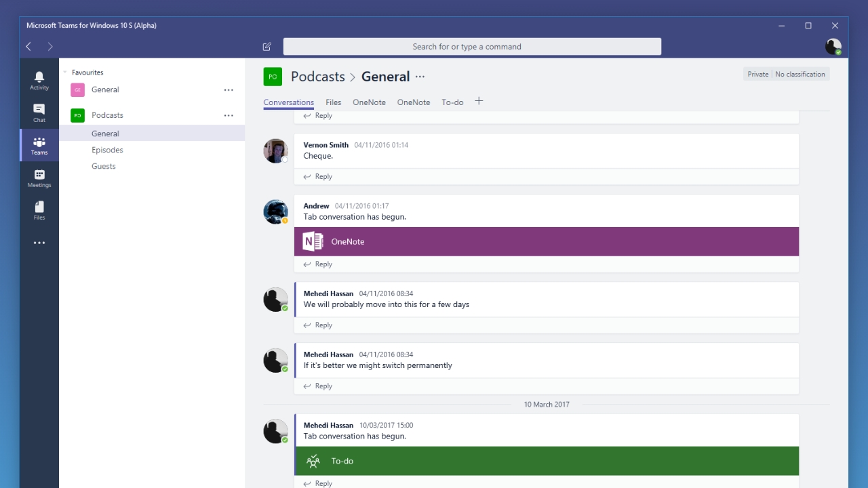Collapse the Favourites section

(x=66, y=73)
